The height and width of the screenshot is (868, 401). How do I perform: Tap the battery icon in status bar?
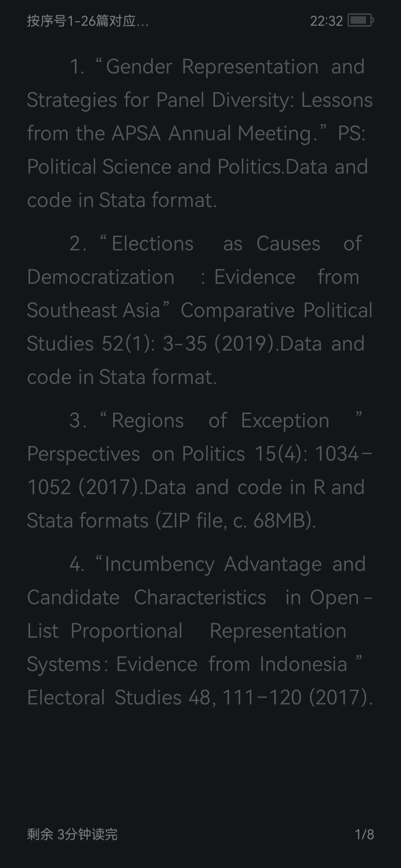(x=360, y=20)
